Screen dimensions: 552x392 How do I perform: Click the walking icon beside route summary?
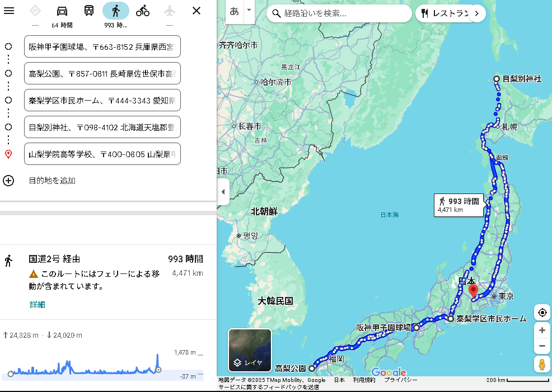8,261
